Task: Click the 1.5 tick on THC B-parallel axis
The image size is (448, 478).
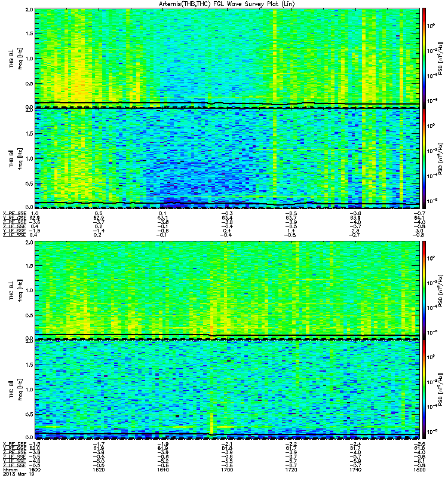Action: (29, 364)
